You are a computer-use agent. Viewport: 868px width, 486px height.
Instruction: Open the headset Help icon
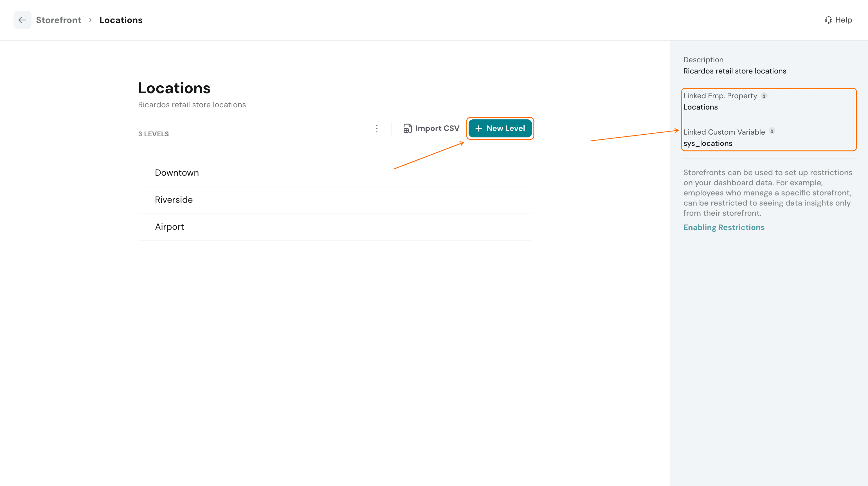point(828,20)
